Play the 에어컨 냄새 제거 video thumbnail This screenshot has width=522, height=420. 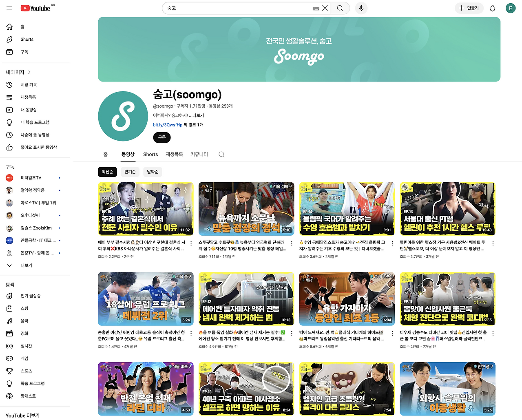pyautogui.click(x=246, y=299)
